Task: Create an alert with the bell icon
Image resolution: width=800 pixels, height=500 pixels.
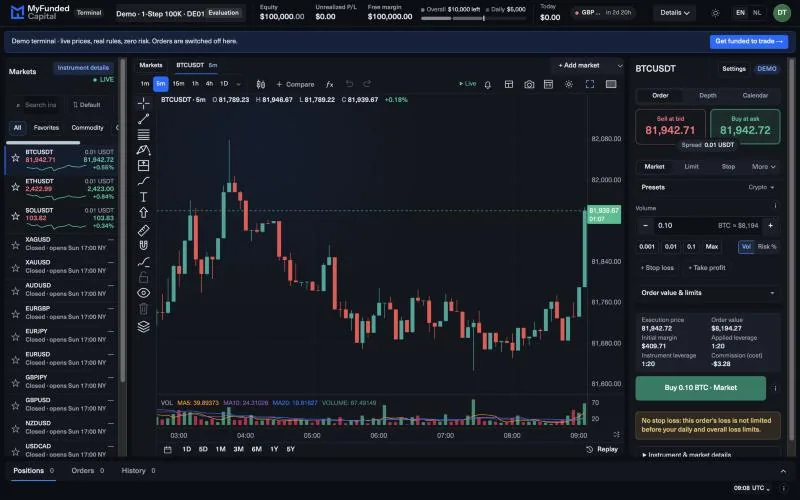Action: 488,85
